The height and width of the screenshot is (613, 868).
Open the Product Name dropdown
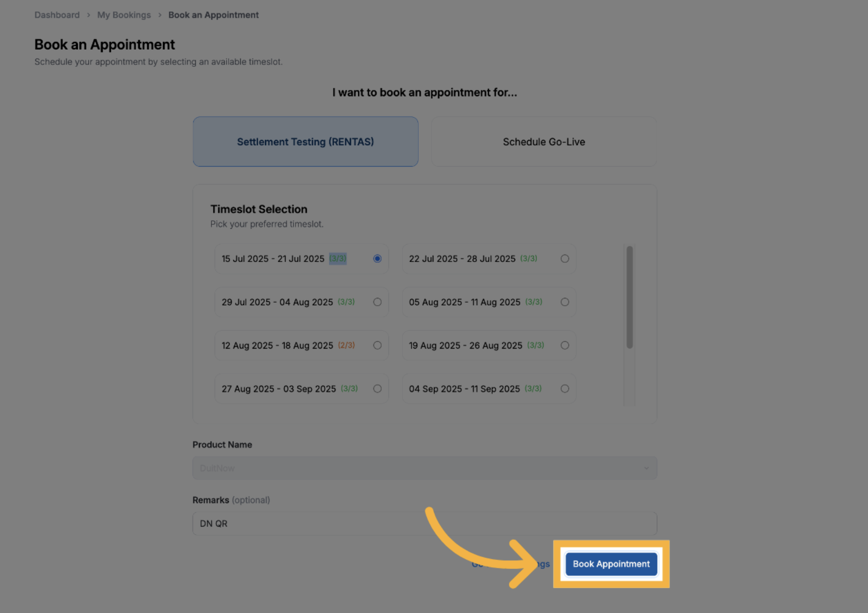tap(424, 468)
